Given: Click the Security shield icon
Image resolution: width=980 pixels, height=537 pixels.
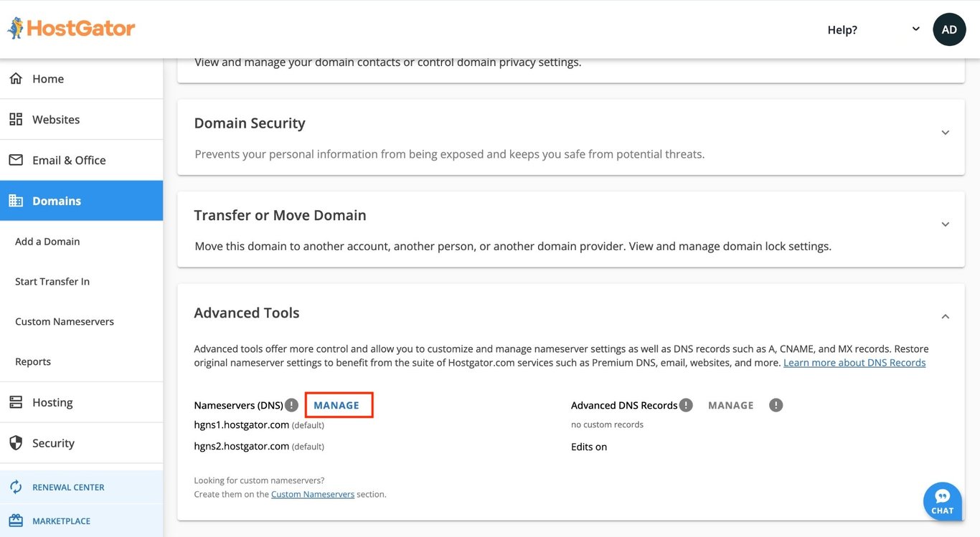Looking at the screenshot, I should pyautogui.click(x=16, y=442).
